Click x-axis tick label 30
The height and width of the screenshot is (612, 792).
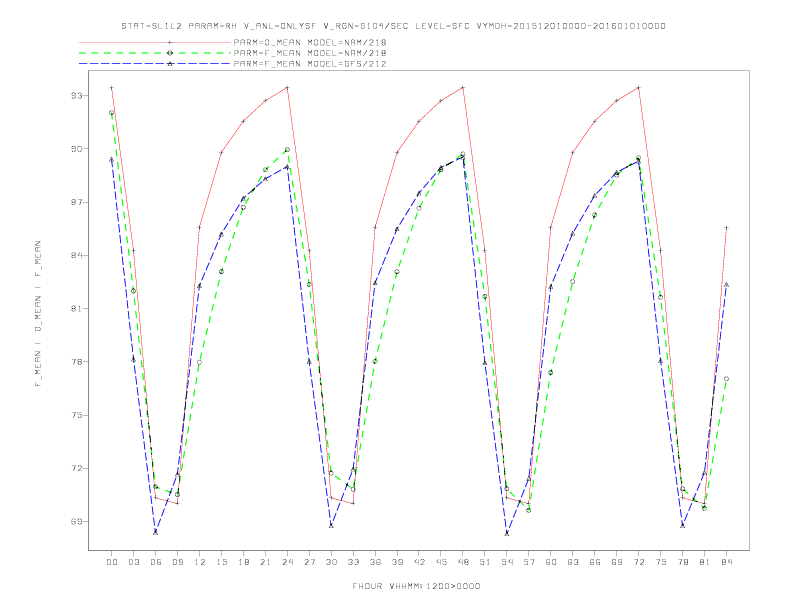(331, 562)
